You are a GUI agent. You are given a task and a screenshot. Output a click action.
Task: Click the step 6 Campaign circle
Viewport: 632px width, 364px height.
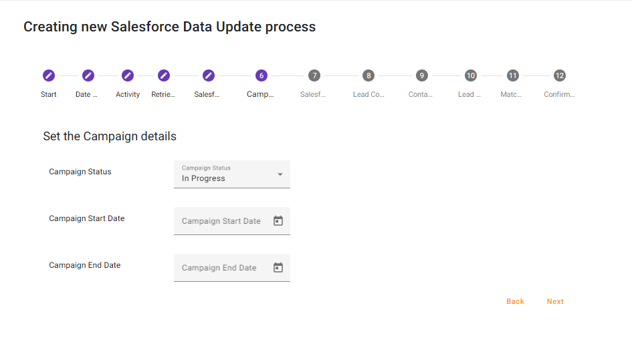(261, 75)
